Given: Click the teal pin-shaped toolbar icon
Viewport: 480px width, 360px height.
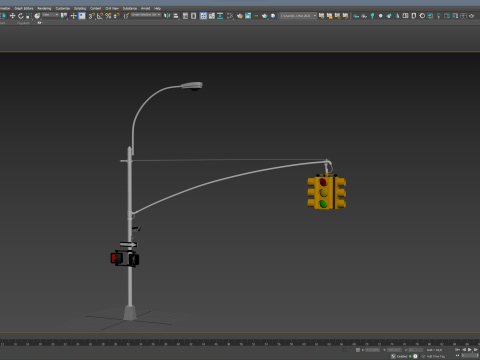Looking at the screenshot, I should (x=372, y=16).
